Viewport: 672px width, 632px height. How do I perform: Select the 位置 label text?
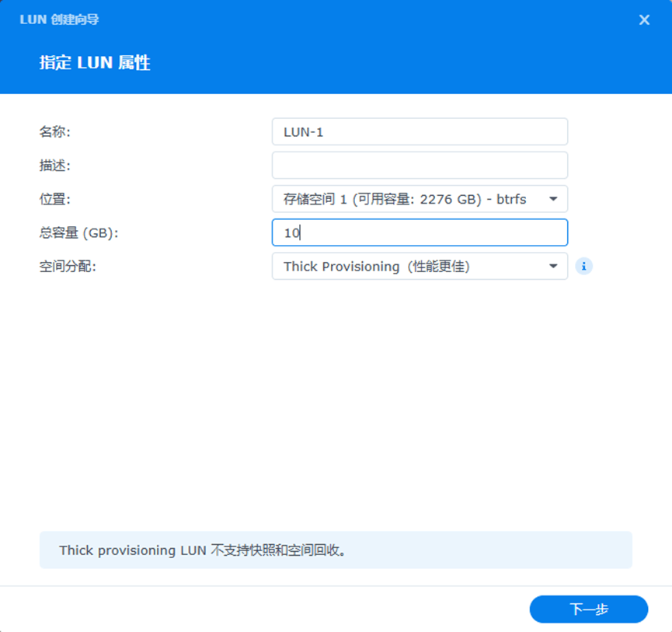(55, 199)
